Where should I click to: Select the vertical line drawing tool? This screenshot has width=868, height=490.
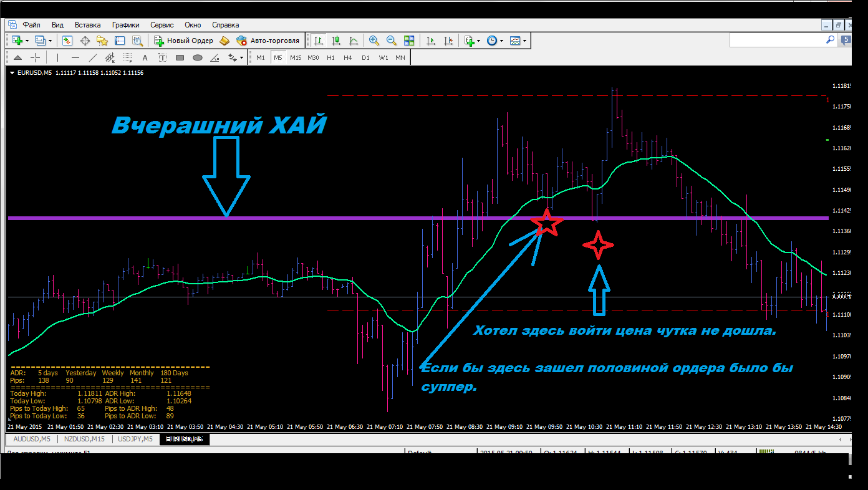pyautogui.click(x=57, y=58)
